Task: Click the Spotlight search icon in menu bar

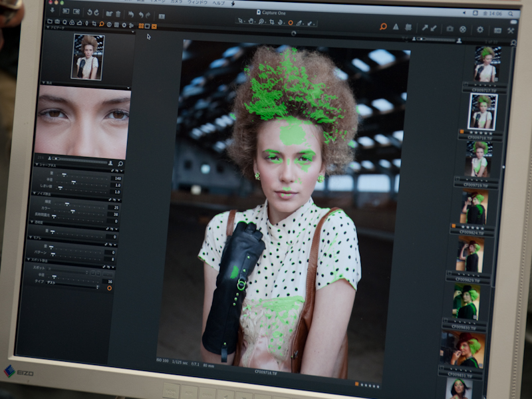Action: (511, 14)
